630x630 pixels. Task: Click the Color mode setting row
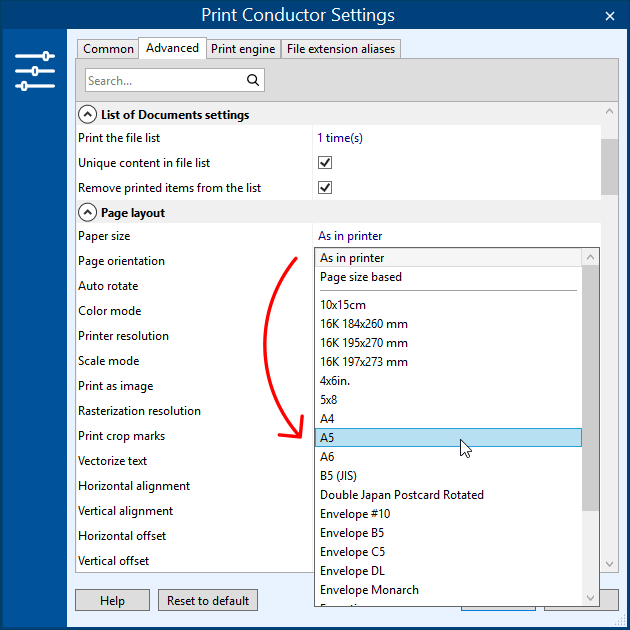[194, 311]
